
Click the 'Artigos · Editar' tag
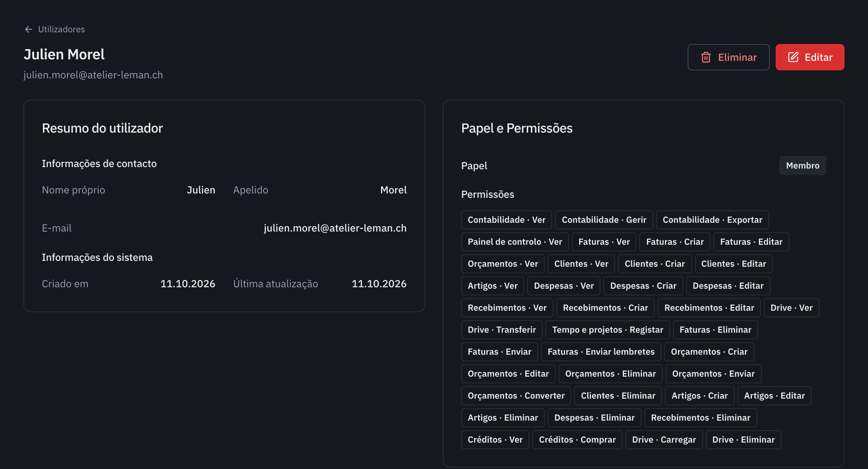click(x=774, y=396)
